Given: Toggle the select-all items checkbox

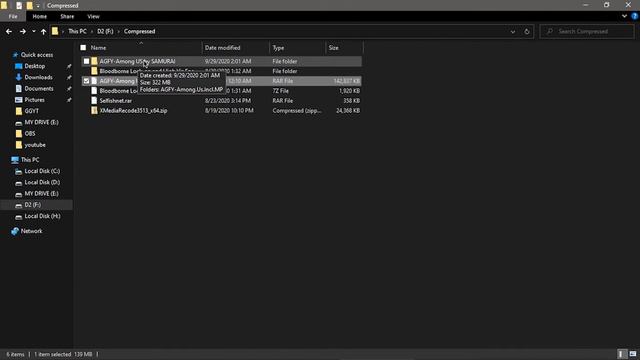Looking at the screenshot, I should pos(83,48).
